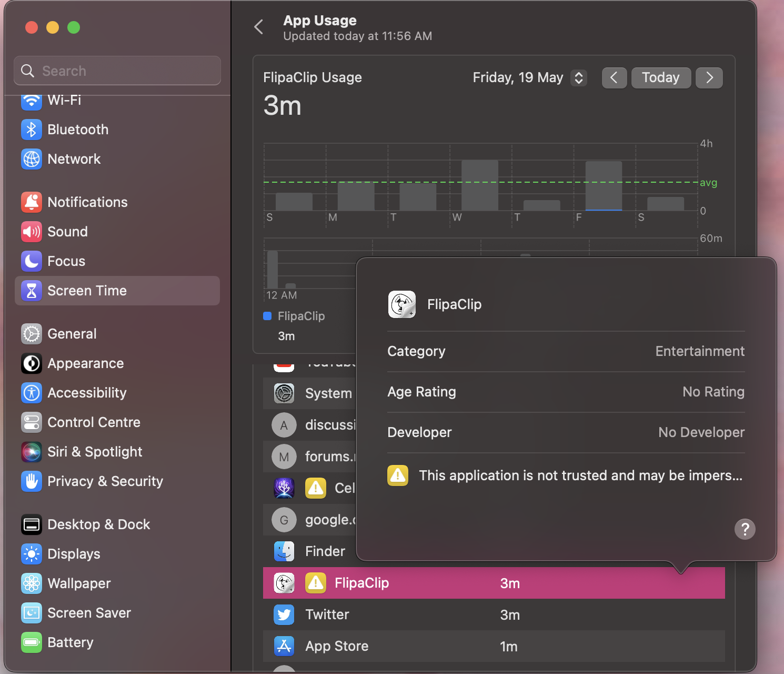This screenshot has width=784, height=674.
Task: Go to the next day with the right chevron
Action: [x=709, y=78]
